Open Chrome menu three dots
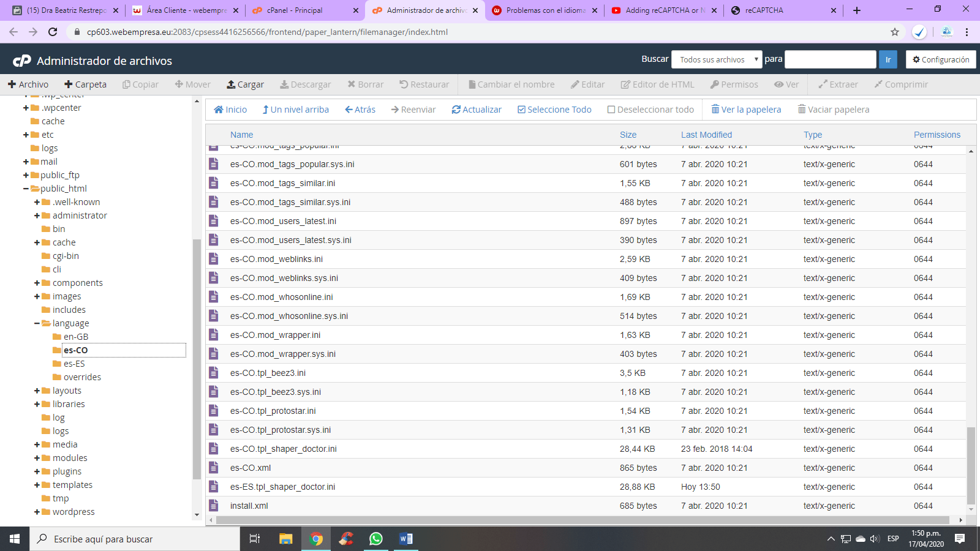The height and width of the screenshot is (551, 980). [967, 32]
